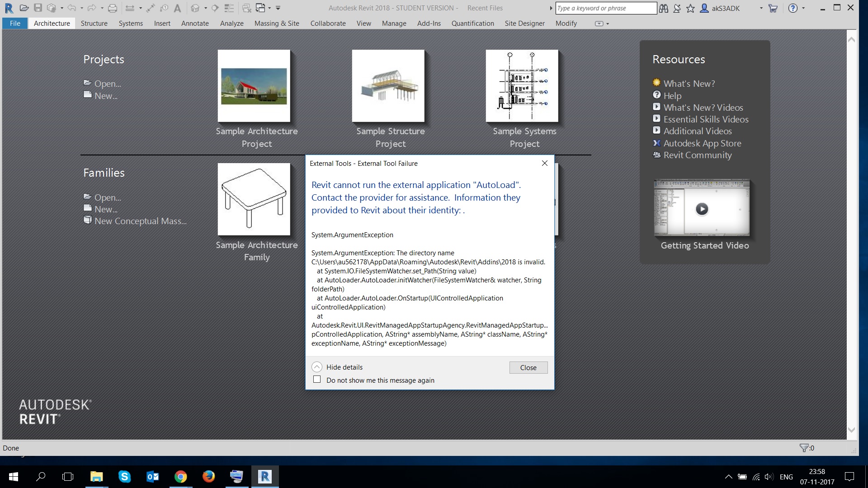The image size is (868, 488).
Task: Click Revit taskbar icon in Windows
Action: [x=265, y=476]
